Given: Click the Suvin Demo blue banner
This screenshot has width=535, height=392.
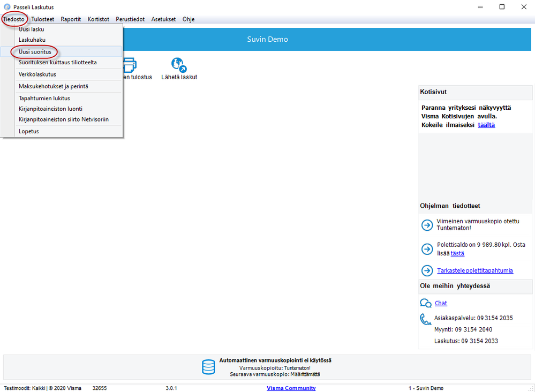Looking at the screenshot, I should pyautogui.click(x=267, y=39).
